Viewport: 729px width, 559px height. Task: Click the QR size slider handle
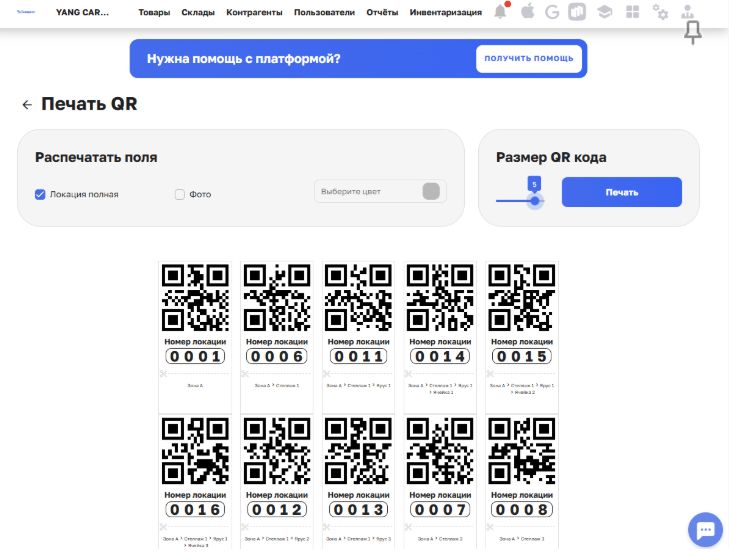pos(536,200)
